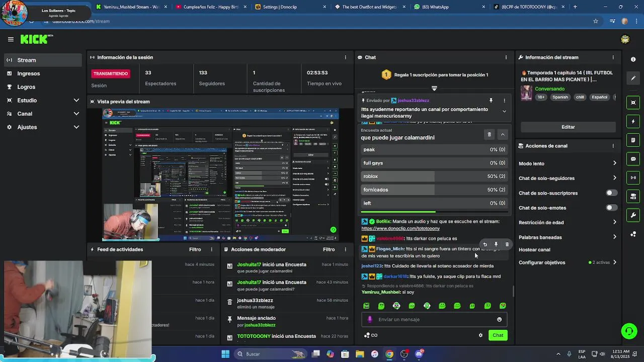
Task: Toggle the wrench widget icon in right toolbar
Action: [x=633, y=215]
